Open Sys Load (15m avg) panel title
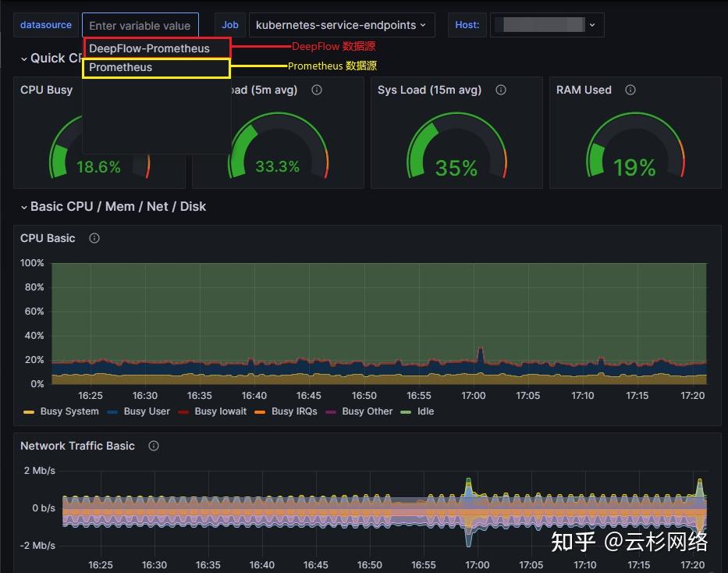 pyautogui.click(x=429, y=90)
